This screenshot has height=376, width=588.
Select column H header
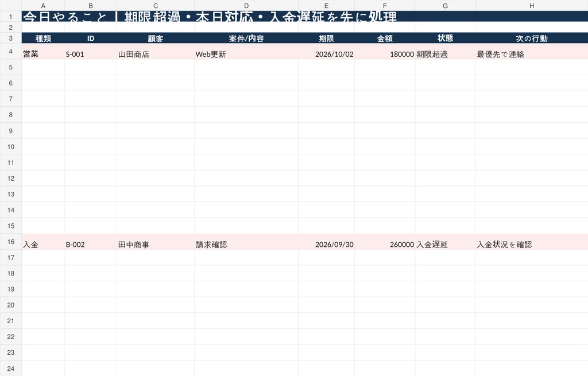(x=532, y=6)
